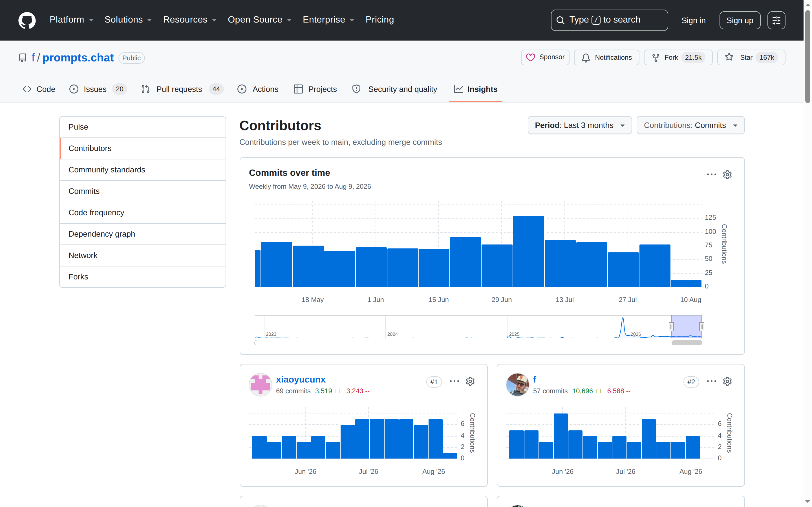Open the global navigation settings icon button
Viewport: 812px width, 507px height.
(x=776, y=21)
